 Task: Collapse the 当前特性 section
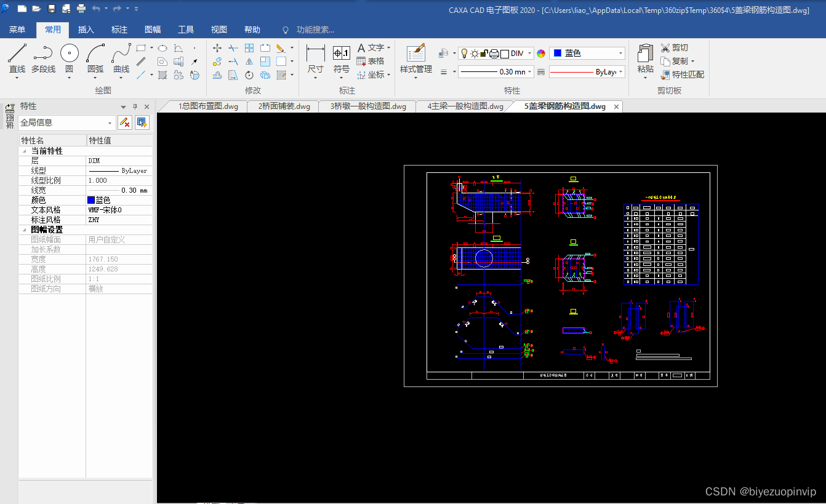[x=25, y=151]
